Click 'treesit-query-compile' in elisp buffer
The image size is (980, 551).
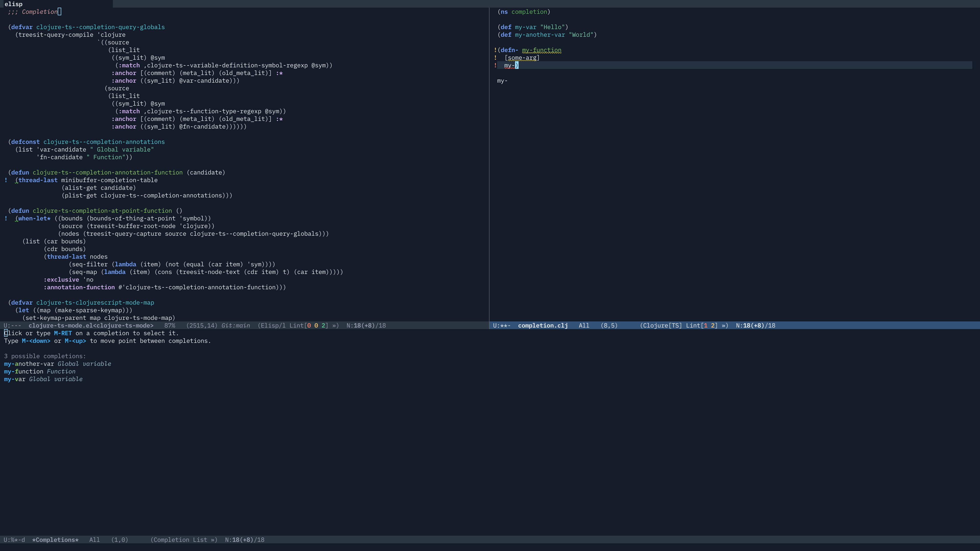(56, 35)
